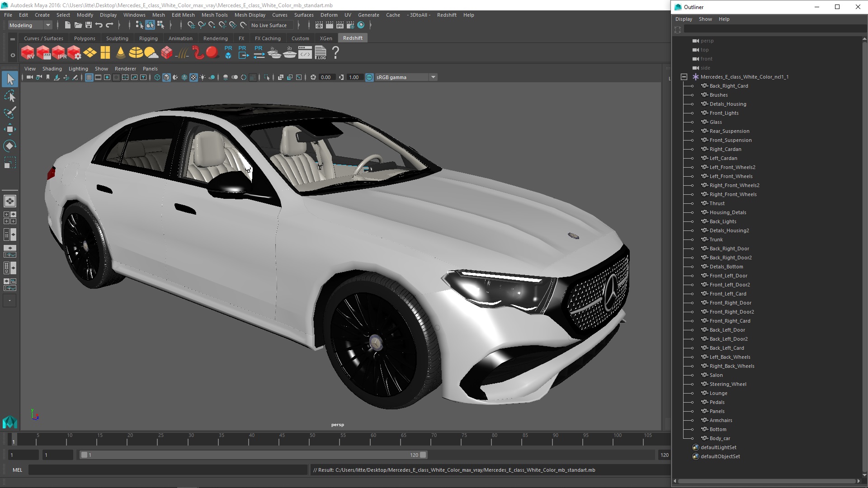Click the Redshift tab in toolbar

(352, 38)
